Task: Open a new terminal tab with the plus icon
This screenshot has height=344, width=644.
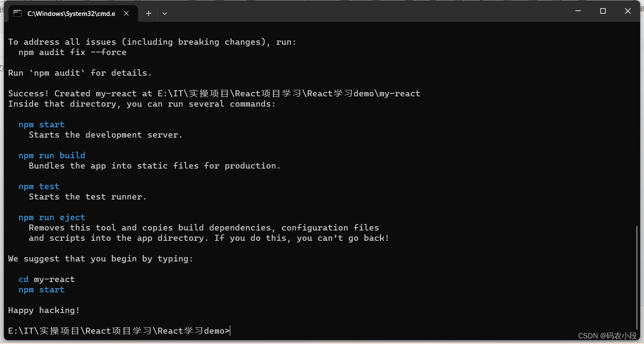Action: 148,13
